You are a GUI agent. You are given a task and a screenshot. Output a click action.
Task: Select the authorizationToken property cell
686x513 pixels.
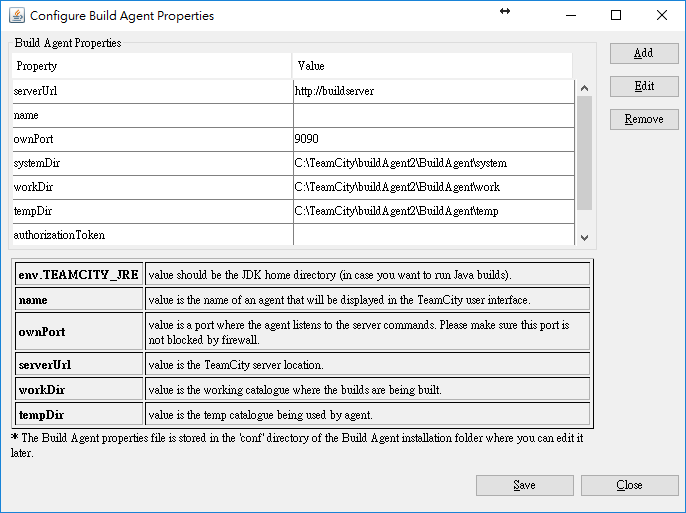coord(153,235)
